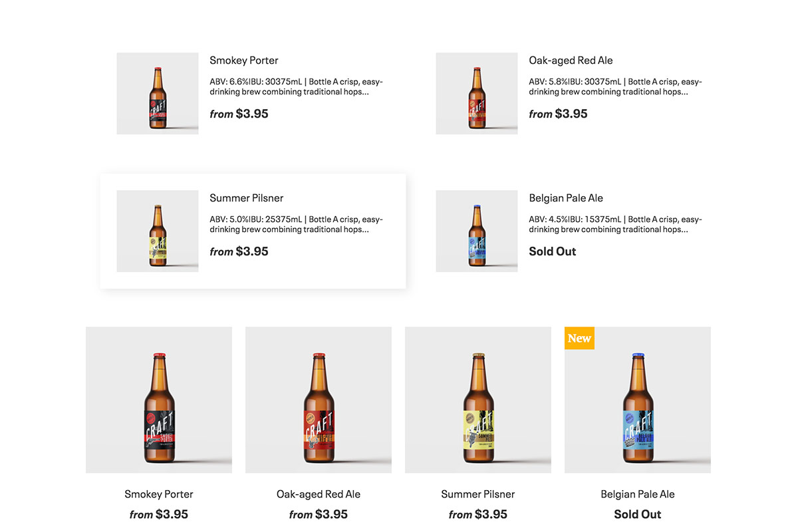798x532 pixels.
Task: Click Belgian Pale Ale name below grid image
Action: point(638,494)
